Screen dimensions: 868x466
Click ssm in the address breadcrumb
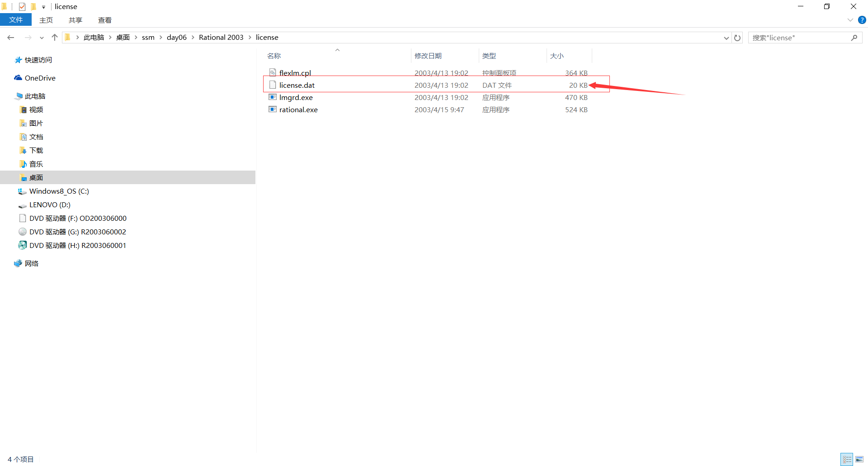pos(148,38)
